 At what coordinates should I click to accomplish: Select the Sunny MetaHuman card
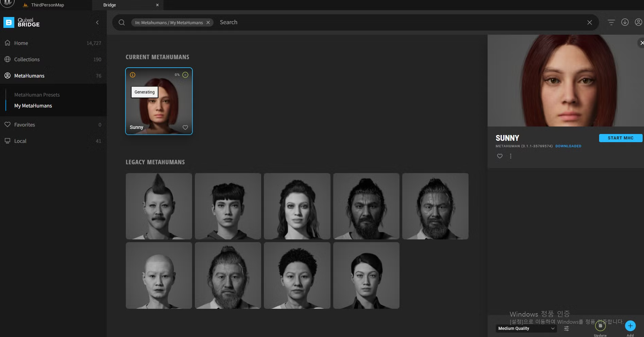(159, 101)
